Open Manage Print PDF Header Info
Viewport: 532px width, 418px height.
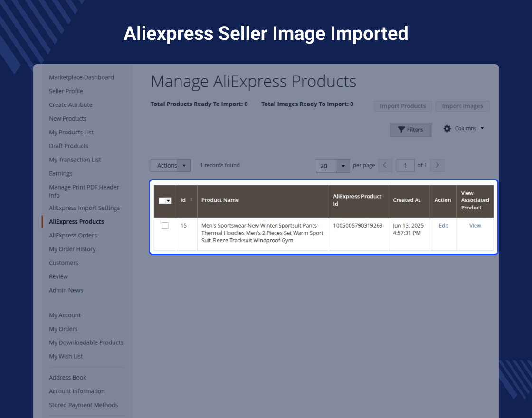click(x=84, y=191)
